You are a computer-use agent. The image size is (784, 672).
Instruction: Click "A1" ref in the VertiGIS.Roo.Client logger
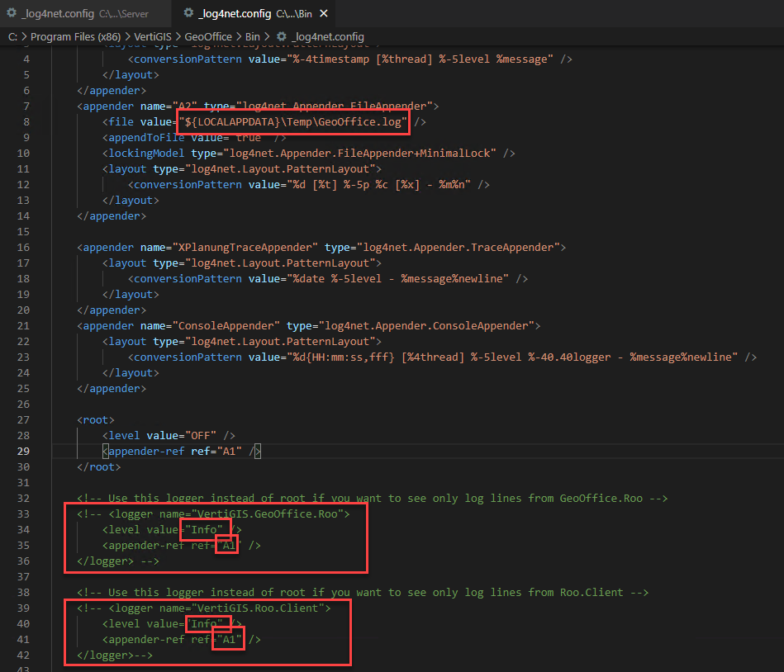coord(229,639)
